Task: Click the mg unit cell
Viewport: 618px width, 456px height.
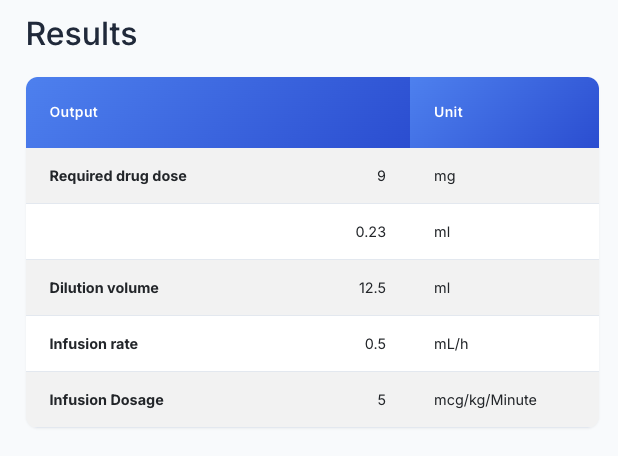Action: pos(445,177)
